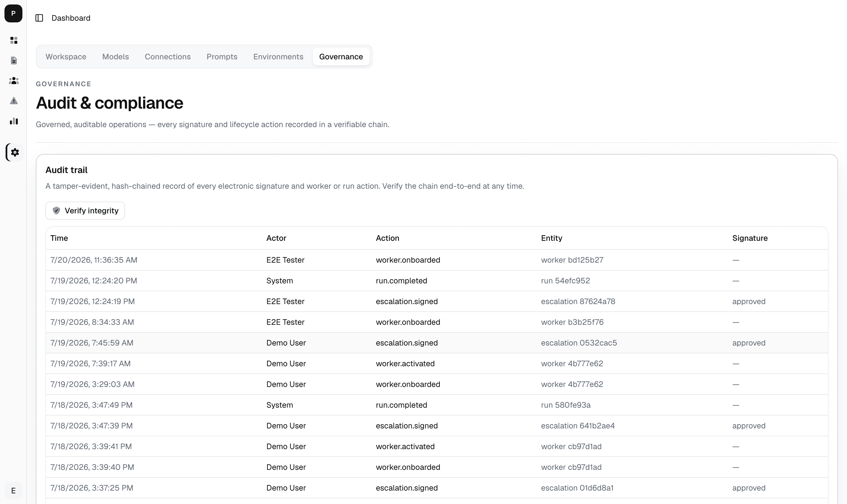The width and height of the screenshot is (847, 504).
Task: Click the run.completed action at 12:24:20 PM
Action: pos(401,281)
